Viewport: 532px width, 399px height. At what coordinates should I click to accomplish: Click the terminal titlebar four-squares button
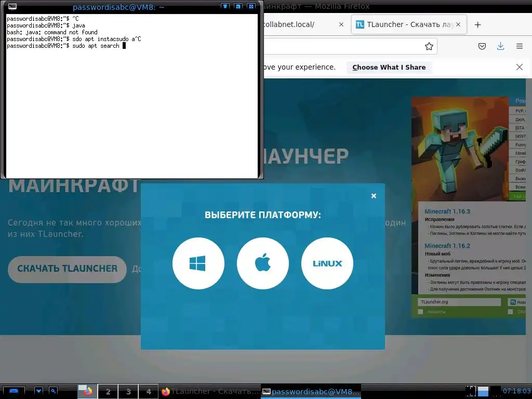click(251, 6)
